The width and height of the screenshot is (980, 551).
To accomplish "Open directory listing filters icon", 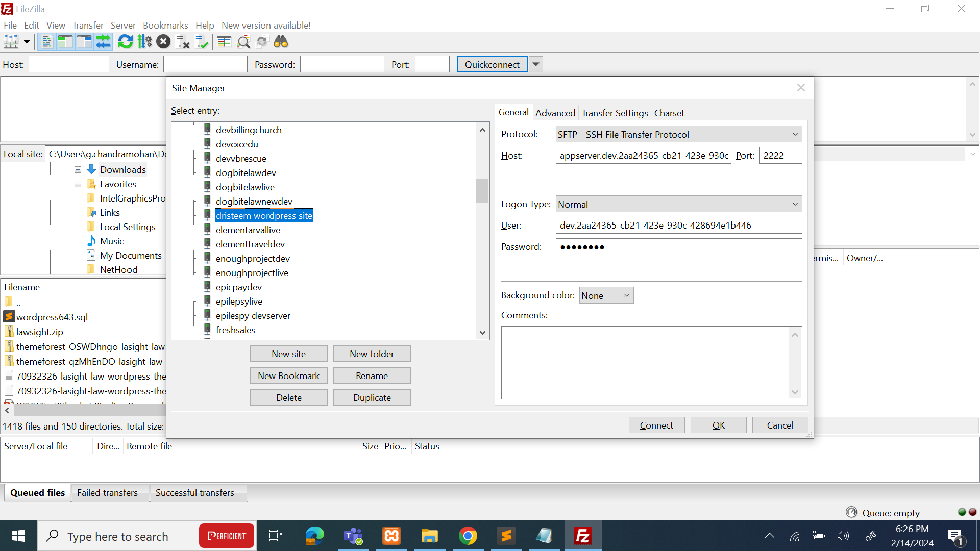I will click(224, 42).
